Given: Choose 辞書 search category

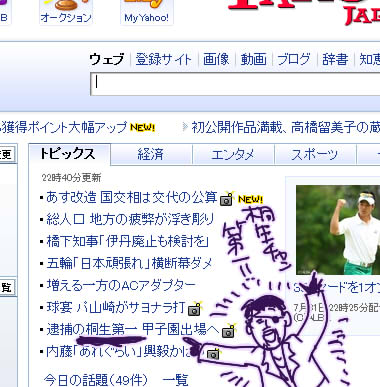Looking at the screenshot, I should point(335,59).
